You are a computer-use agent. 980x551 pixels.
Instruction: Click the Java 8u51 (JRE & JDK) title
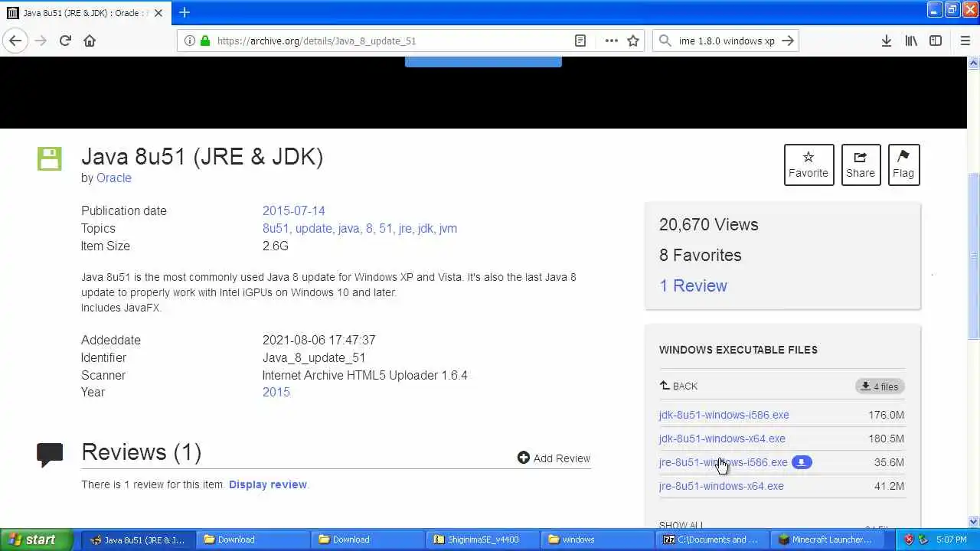tap(202, 156)
